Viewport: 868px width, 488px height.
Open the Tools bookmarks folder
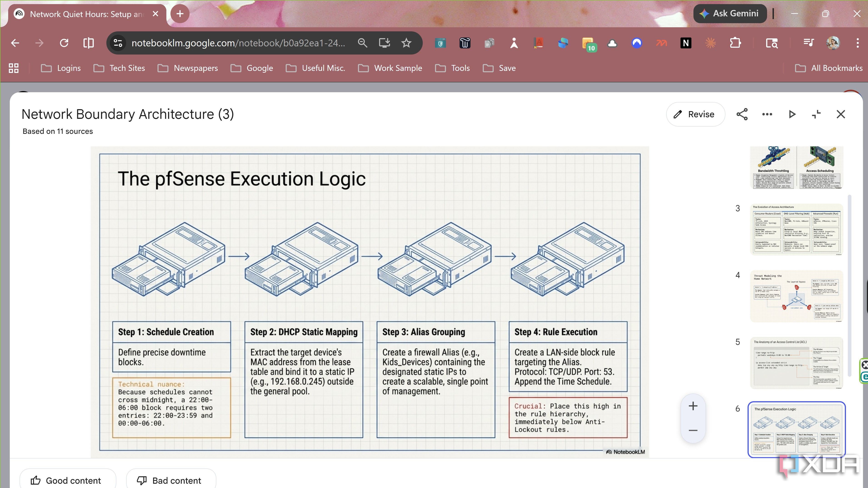point(453,68)
